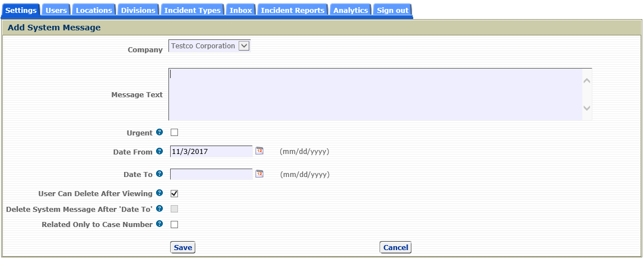Open the Analytics tab
644x263 pixels.
(350, 10)
